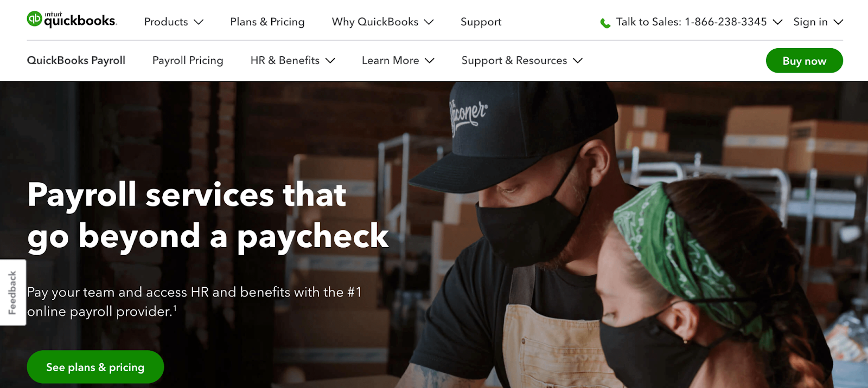Open the Why QuickBooks dropdown
868x388 pixels.
[382, 22]
